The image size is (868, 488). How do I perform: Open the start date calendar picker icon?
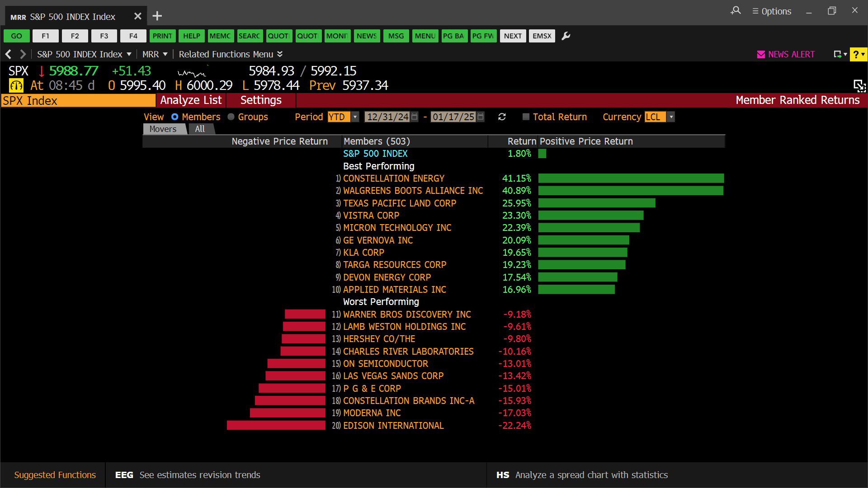click(415, 117)
